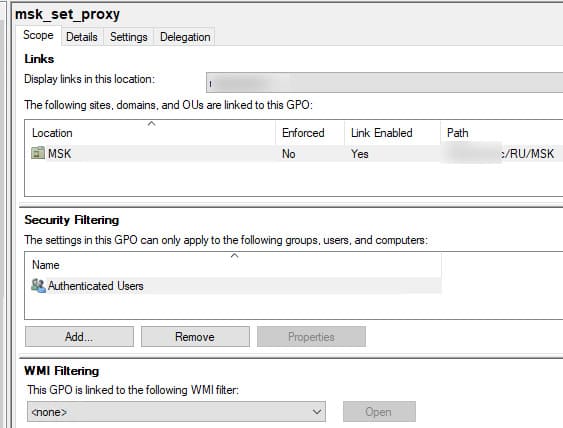Switch to the Details tab
Screen dimensions: 563x428
[82, 37]
